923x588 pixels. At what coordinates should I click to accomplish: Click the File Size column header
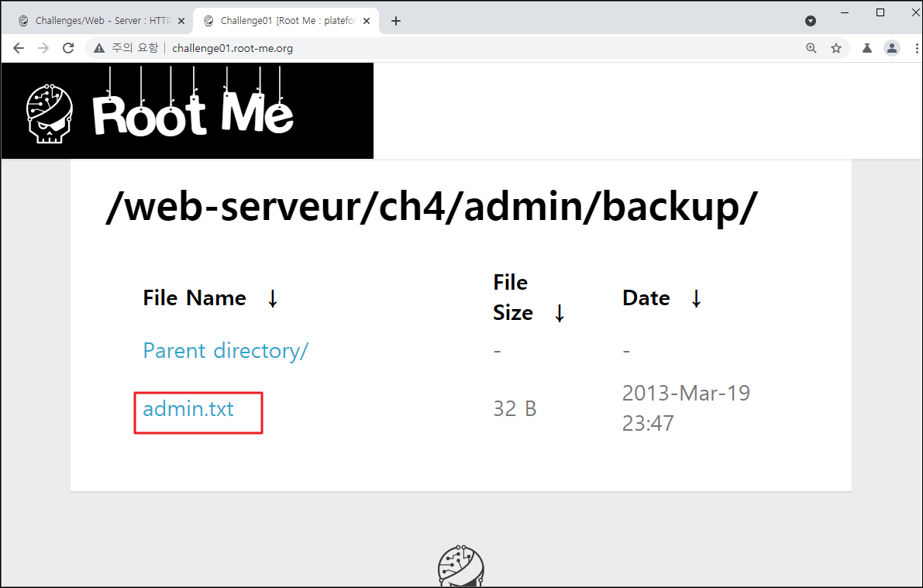513,297
